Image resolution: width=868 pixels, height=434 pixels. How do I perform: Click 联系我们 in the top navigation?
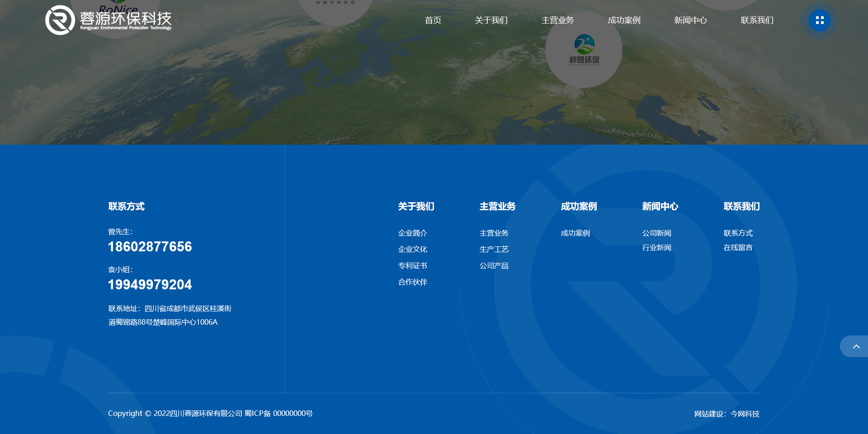pos(757,20)
